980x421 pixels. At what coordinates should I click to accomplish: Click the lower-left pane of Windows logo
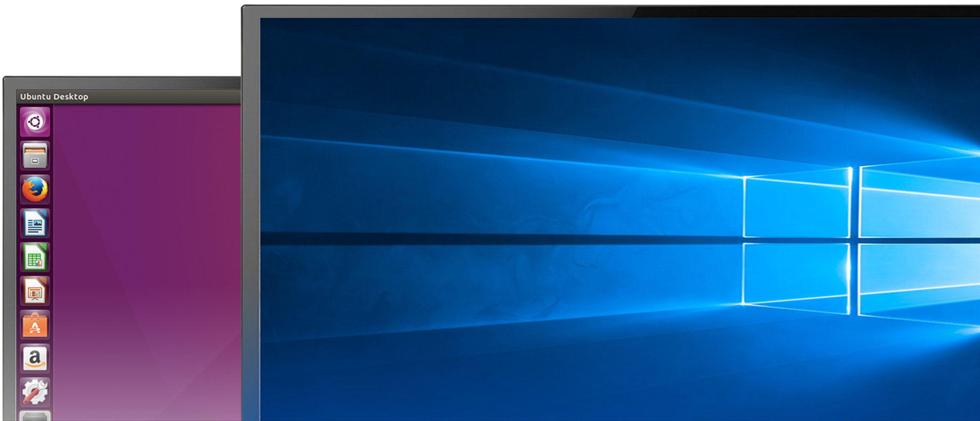point(796,276)
